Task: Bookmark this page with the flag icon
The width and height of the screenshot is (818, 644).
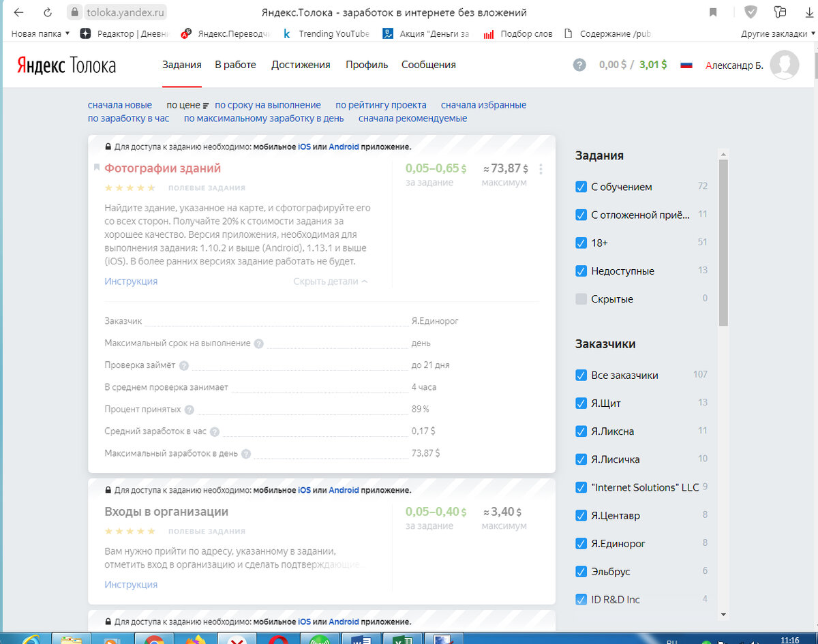Action: coord(713,12)
